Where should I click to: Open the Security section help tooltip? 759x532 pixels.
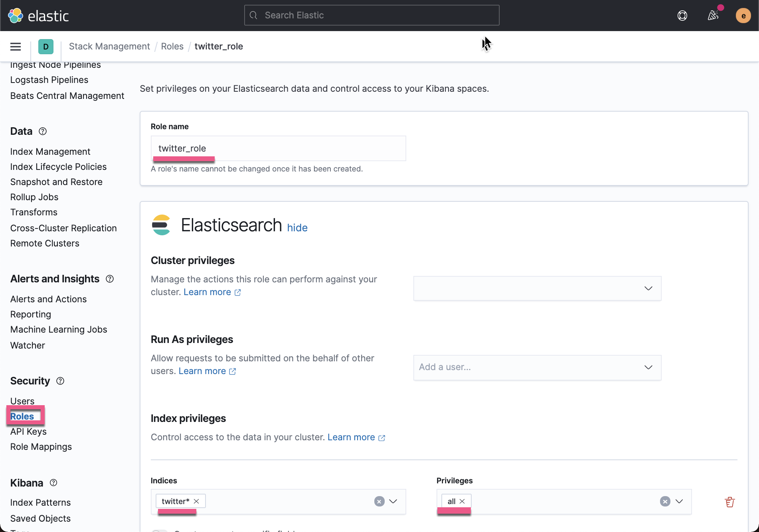click(x=60, y=381)
